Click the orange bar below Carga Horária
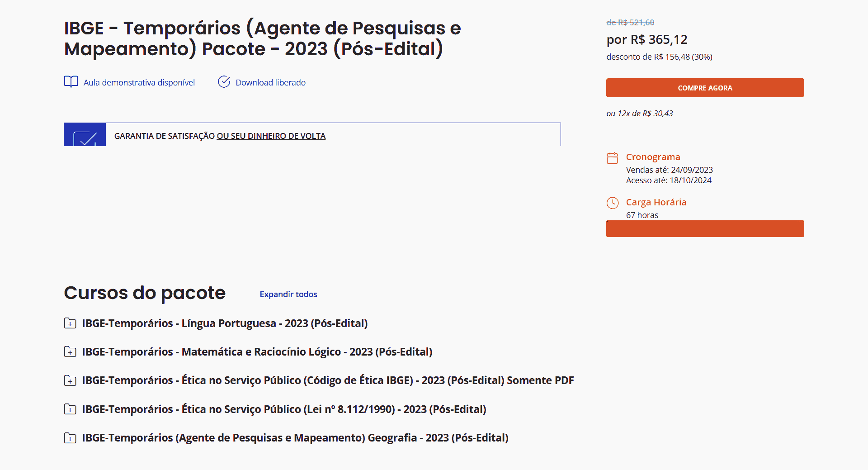Viewport: 868px width, 470px height. point(705,229)
